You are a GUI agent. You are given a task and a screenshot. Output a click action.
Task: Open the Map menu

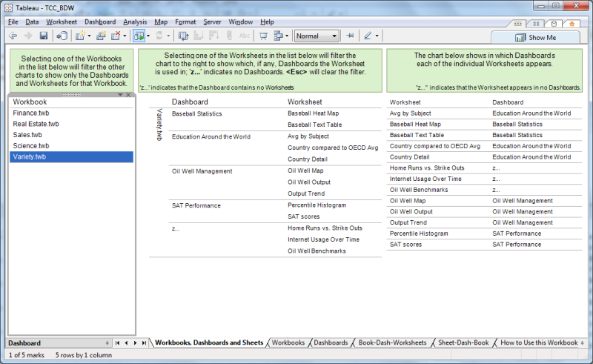(x=161, y=22)
